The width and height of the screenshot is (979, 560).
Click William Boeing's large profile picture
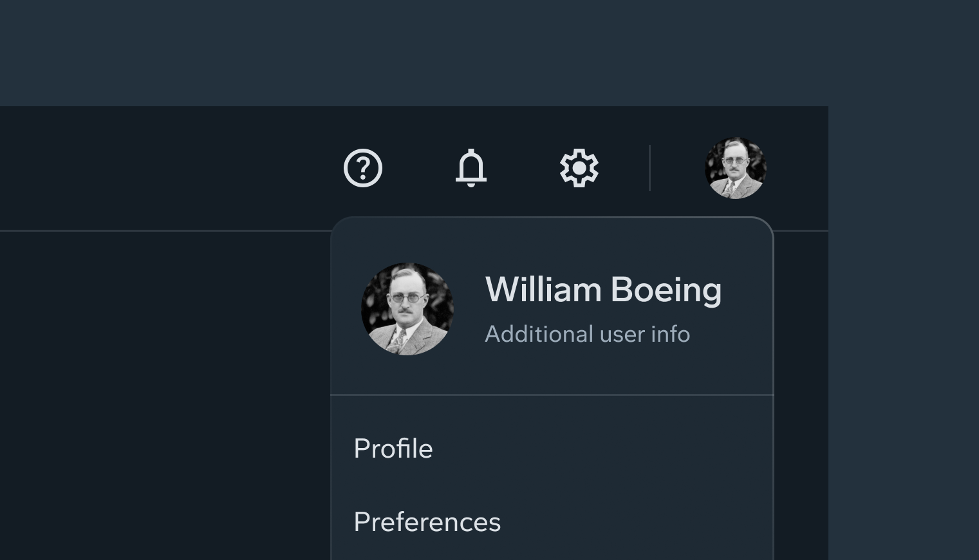pyautogui.click(x=406, y=307)
